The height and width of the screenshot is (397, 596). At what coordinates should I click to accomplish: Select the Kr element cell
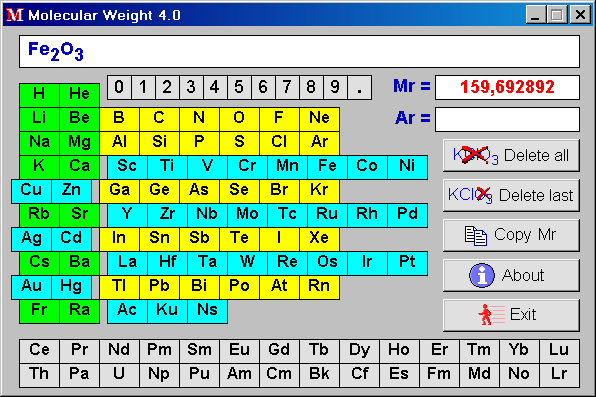tap(319, 191)
